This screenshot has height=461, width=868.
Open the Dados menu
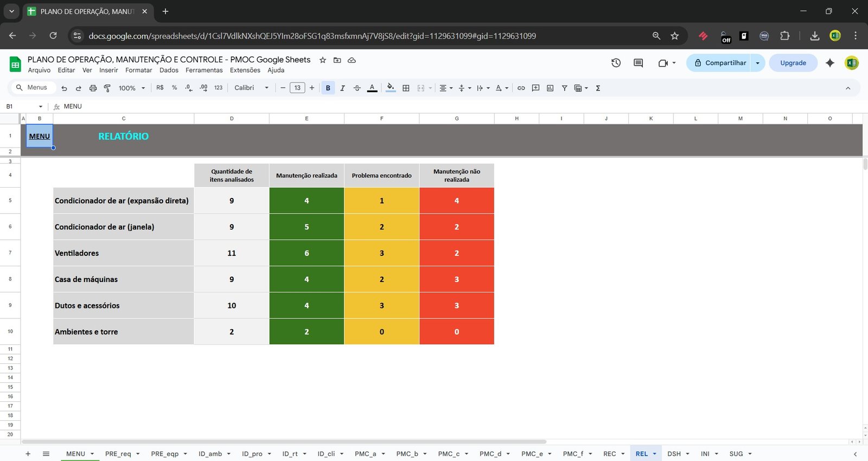(169, 71)
